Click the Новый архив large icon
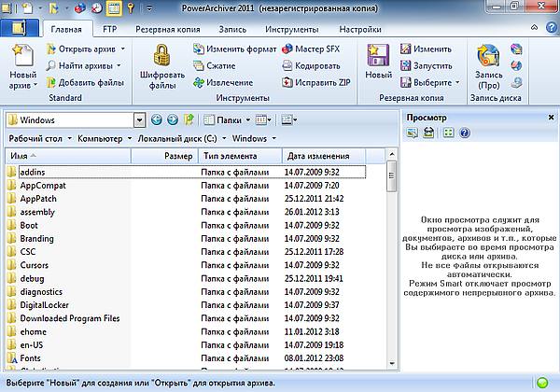The image size is (560, 392). (x=22, y=56)
